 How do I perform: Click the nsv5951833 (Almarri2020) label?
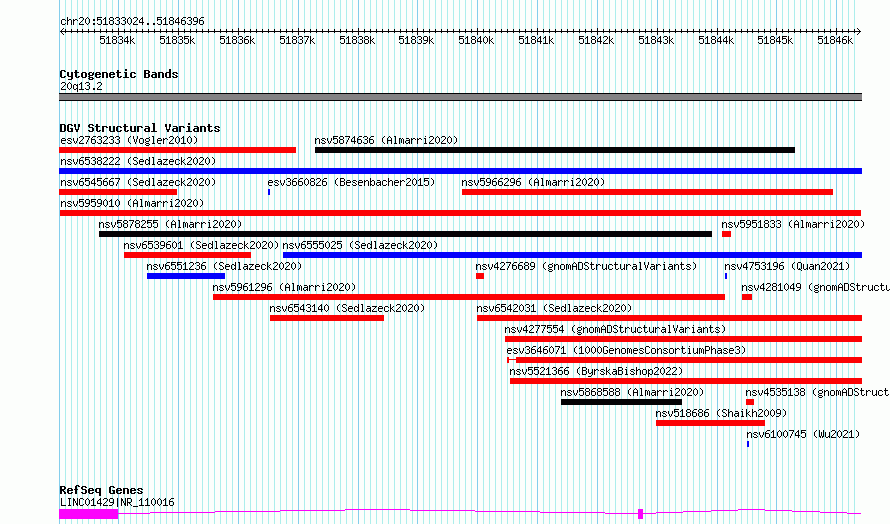793,224
